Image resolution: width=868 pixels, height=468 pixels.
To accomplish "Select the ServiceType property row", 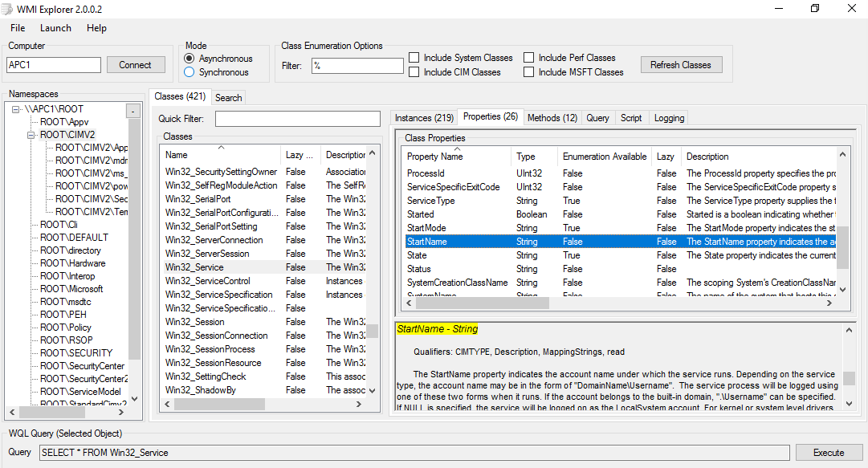I will click(x=620, y=201).
